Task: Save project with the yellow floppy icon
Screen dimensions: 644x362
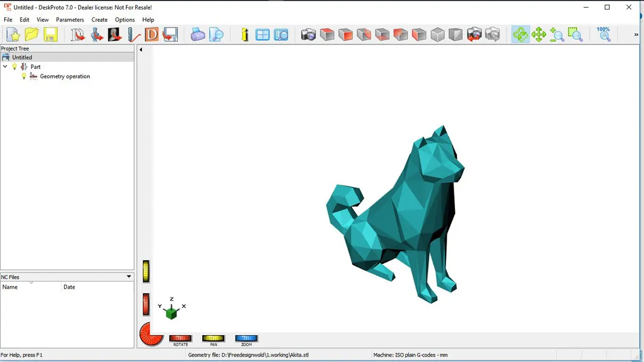Action: [x=50, y=35]
